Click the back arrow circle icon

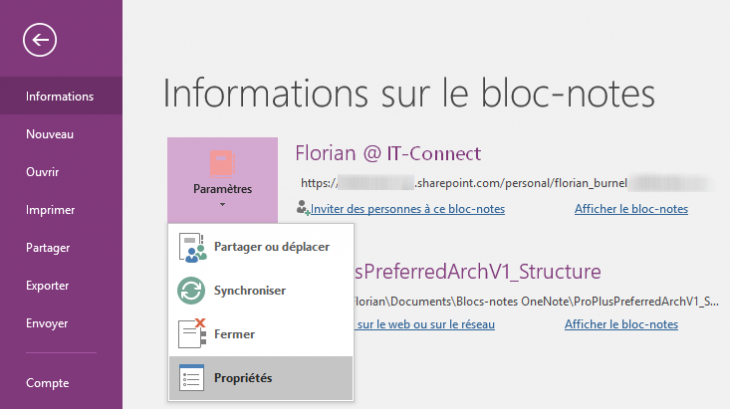[x=40, y=40]
